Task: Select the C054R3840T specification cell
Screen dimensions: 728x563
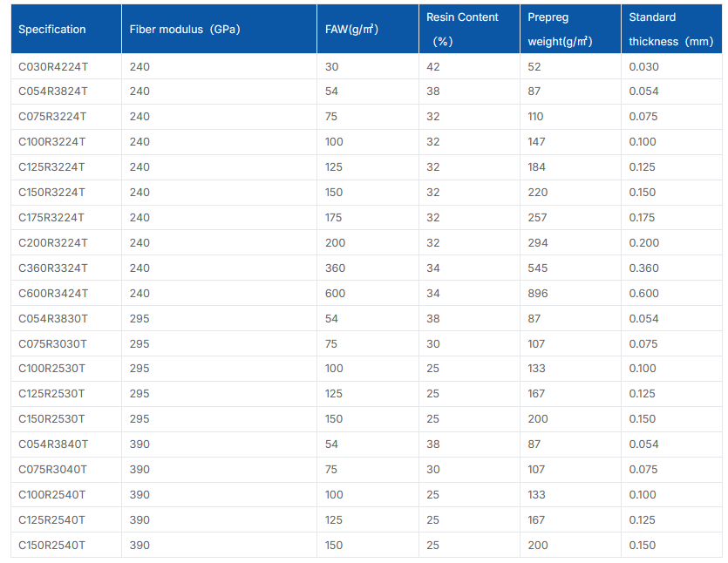Action: [52, 444]
